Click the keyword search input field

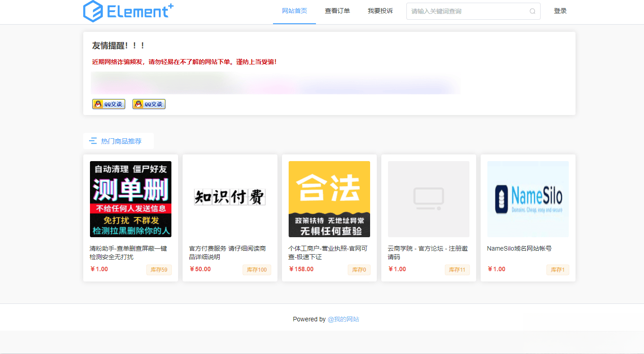click(x=465, y=11)
